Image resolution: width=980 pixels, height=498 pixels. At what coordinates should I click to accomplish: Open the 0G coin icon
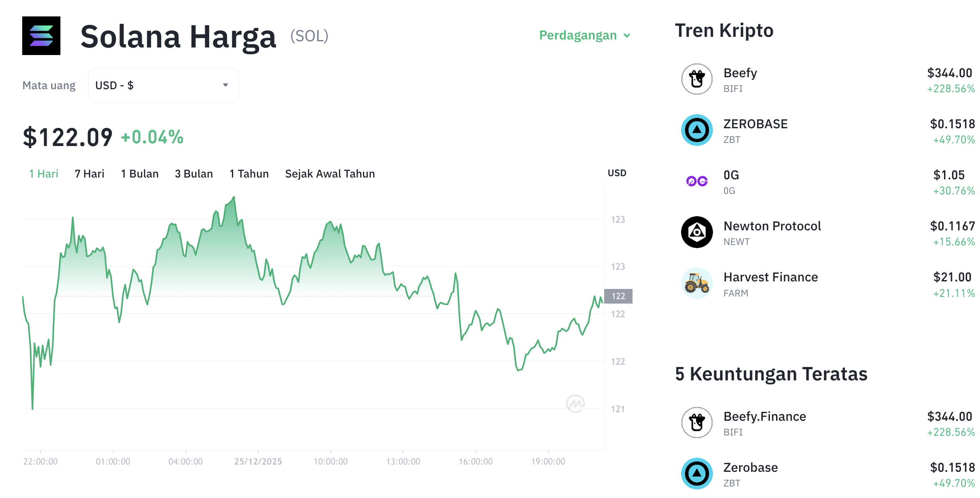pyautogui.click(x=697, y=182)
